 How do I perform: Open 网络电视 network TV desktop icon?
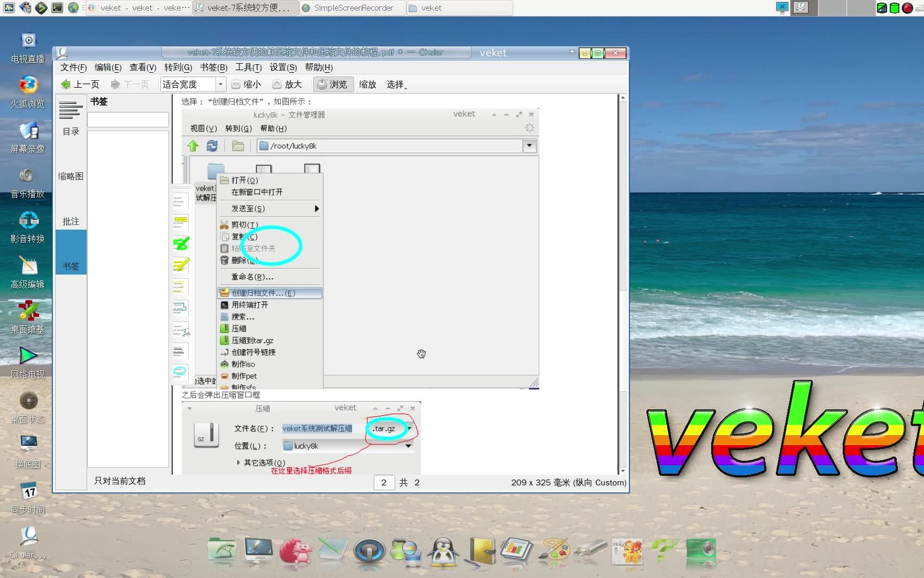[x=28, y=362]
